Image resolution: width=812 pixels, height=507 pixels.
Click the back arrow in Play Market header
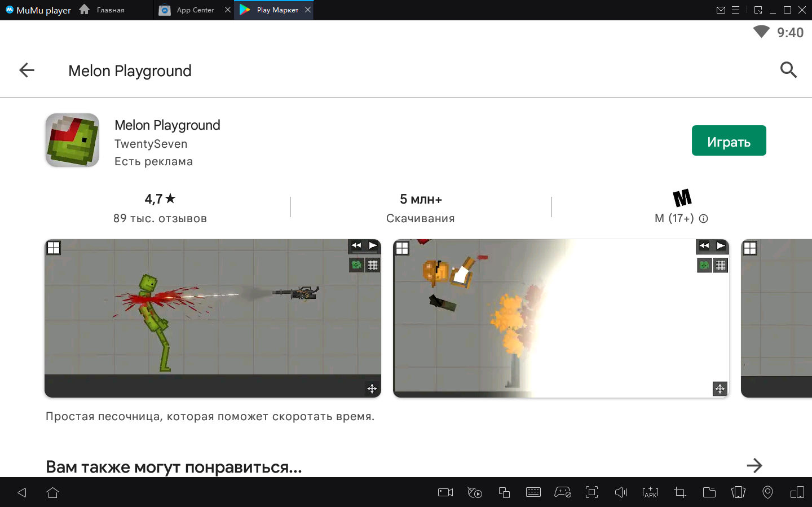[27, 70]
